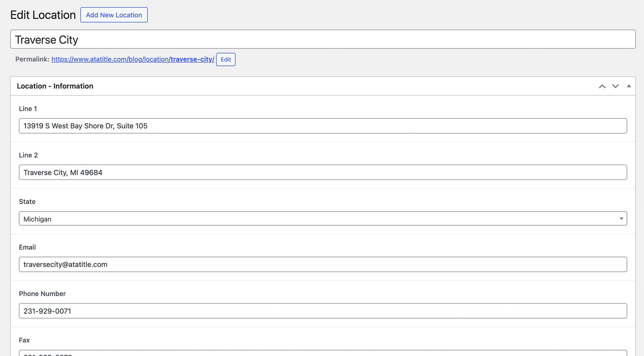Collapse the Location - Information panel with the triangle

click(629, 86)
